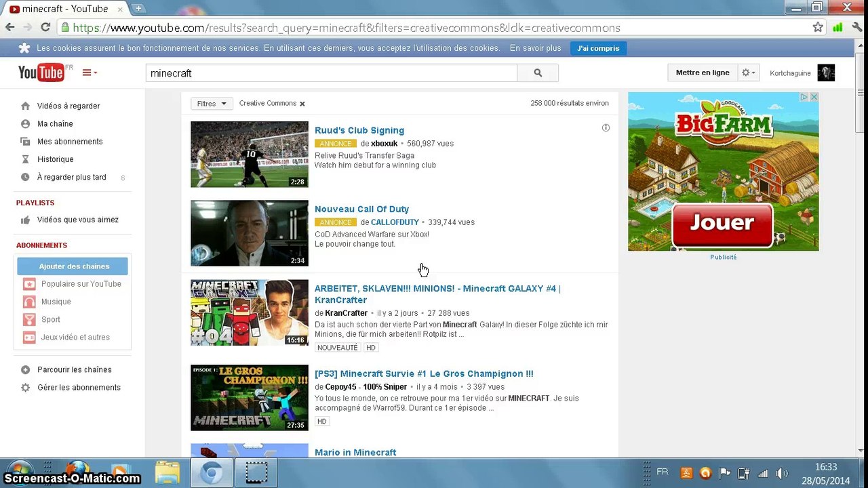Open ARBEITET, SKLAVEN!!! MINIONS!!! video title

[437, 294]
